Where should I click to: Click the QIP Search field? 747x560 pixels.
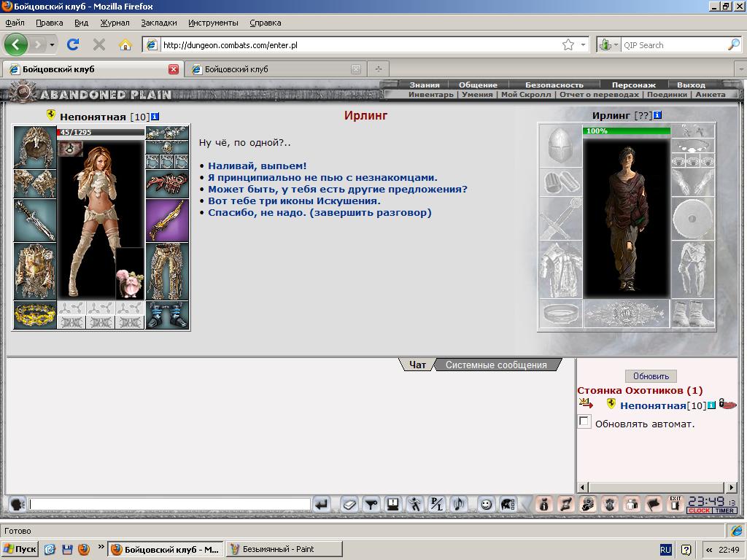coord(673,44)
